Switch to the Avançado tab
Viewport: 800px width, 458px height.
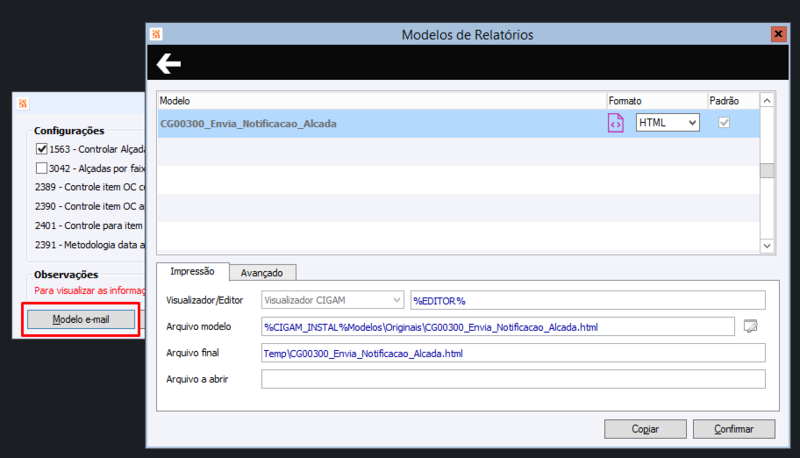pyautogui.click(x=262, y=273)
